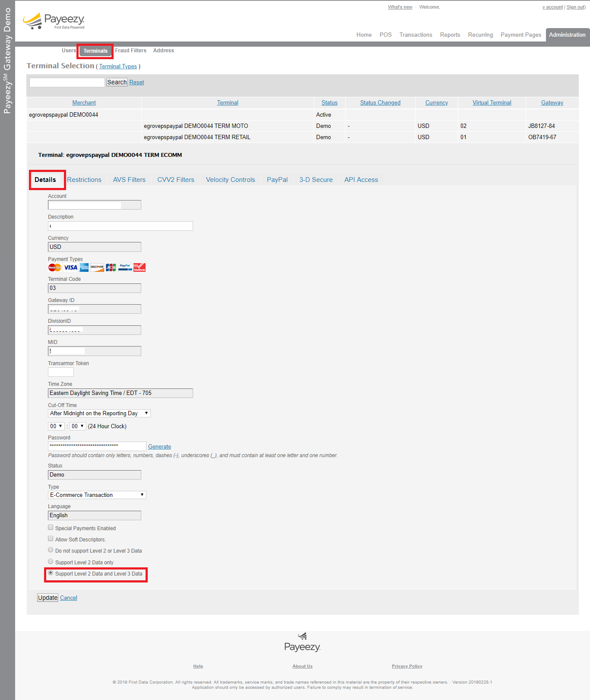590x700 pixels.
Task: Sort table by Virtual Terminal column
Action: tap(492, 103)
